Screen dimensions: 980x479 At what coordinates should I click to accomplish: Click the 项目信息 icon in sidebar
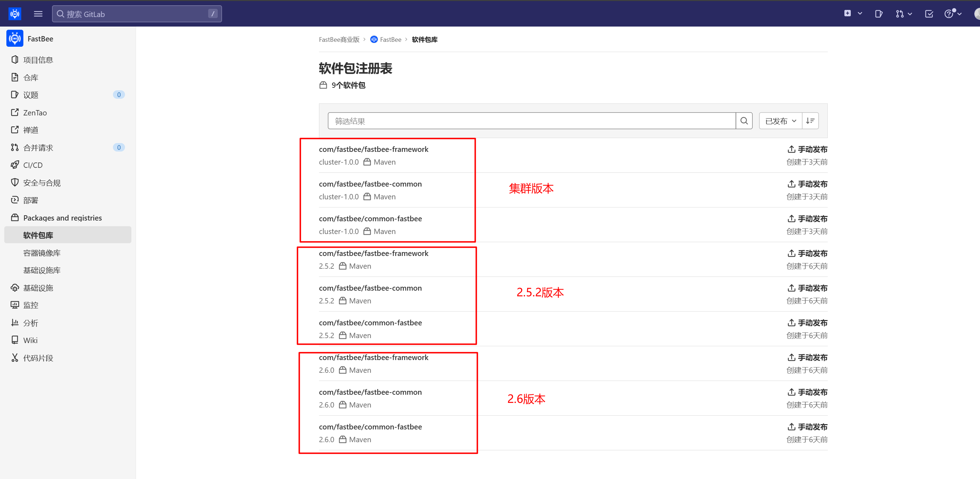(15, 60)
